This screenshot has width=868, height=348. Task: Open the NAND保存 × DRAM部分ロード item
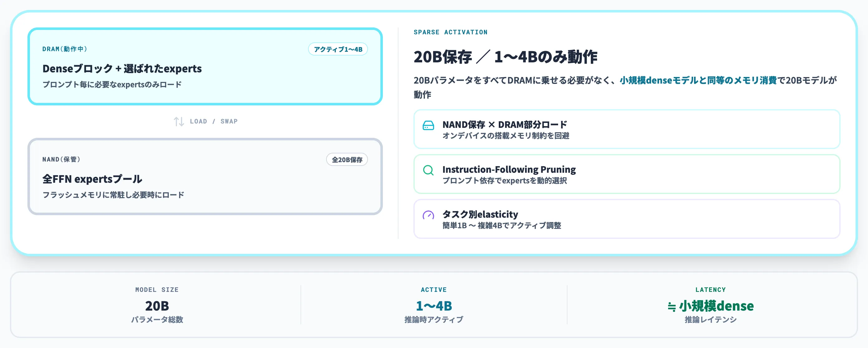click(x=627, y=129)
